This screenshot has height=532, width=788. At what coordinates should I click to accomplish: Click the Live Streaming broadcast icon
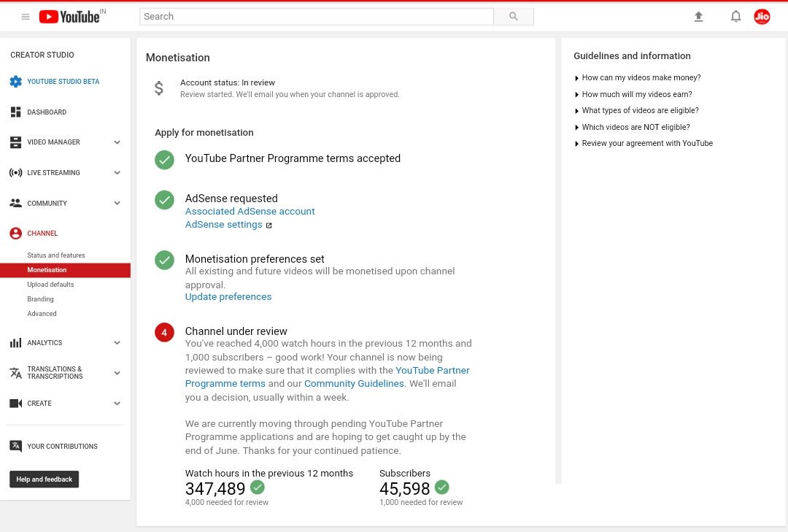(x=15, y=172)
